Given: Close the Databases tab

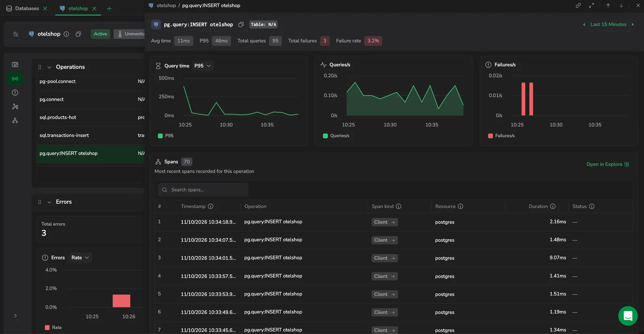Looking at the screenshot, I should 45,8.
